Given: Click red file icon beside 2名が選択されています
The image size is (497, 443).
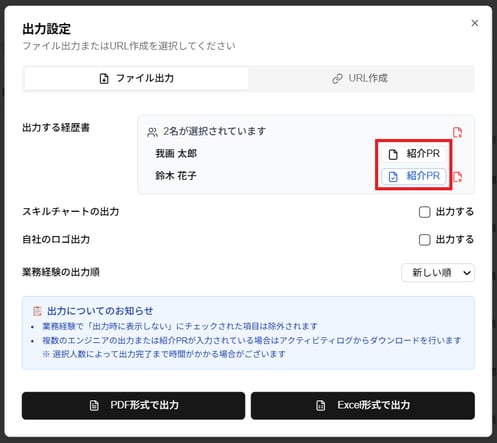Looking at the screenshot, I should [458, 132].
